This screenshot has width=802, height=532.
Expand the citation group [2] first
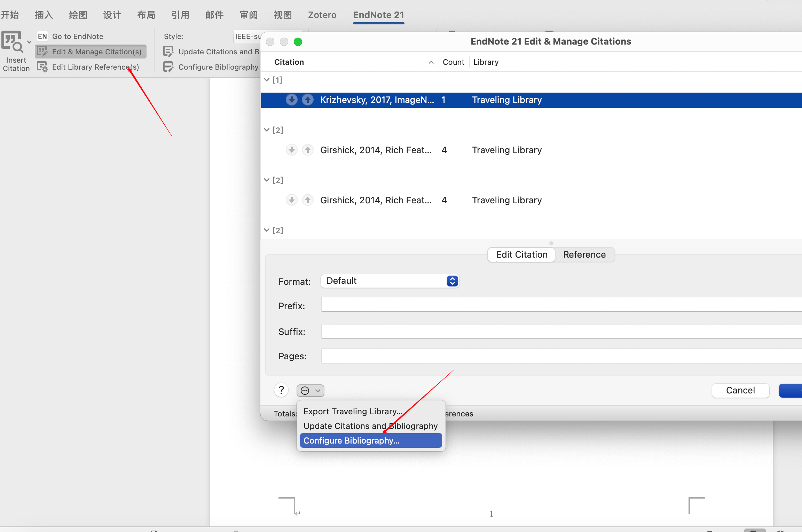coord(268,130)
